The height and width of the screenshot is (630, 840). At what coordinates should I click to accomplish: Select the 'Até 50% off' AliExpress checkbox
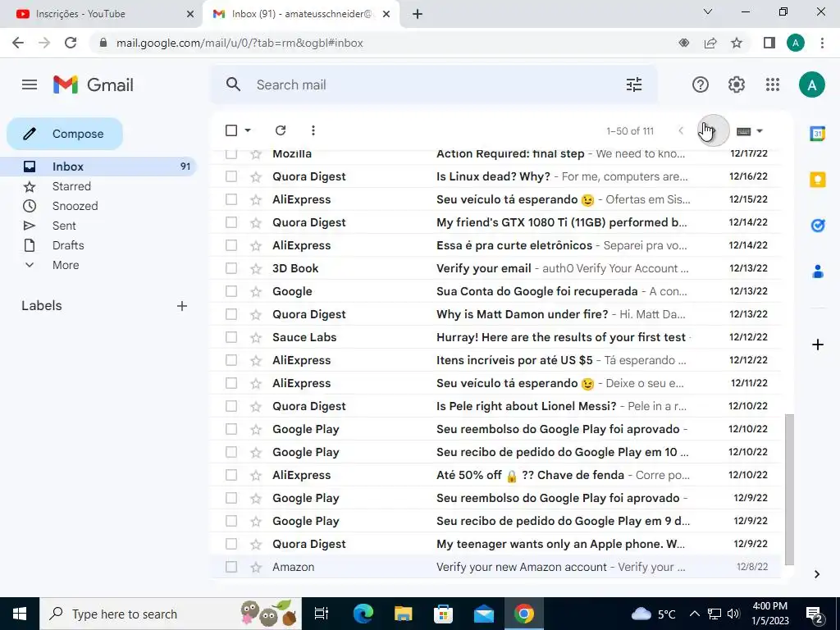point(231,475)
